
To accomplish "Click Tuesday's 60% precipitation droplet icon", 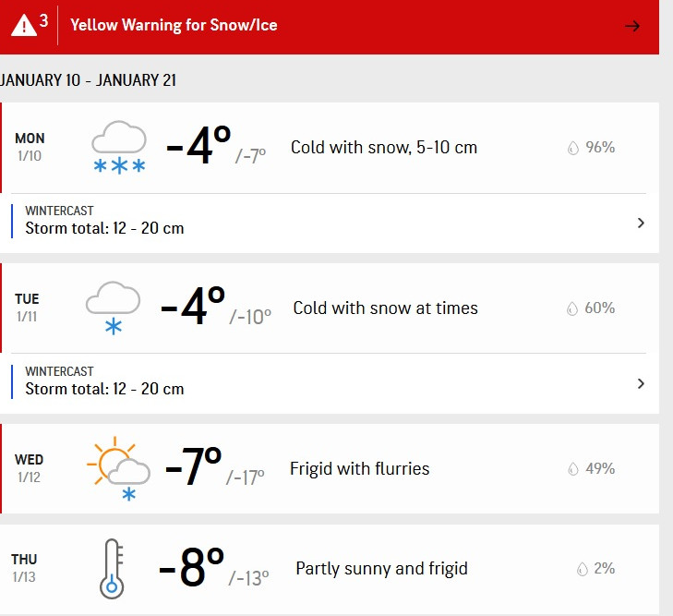I will tap(573, 308).
